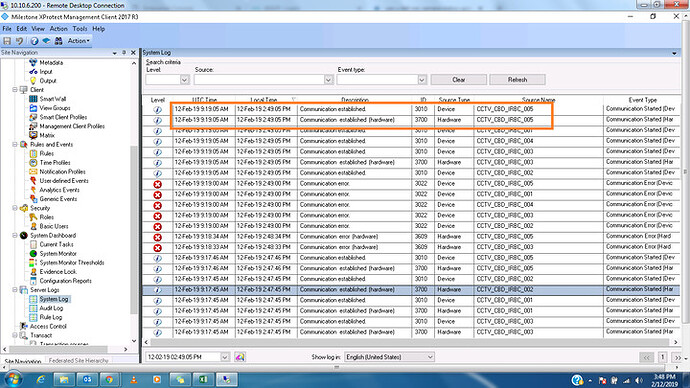690x388 pixels.
Task: Open the Edit menu
Action: [x=22, y=29]
